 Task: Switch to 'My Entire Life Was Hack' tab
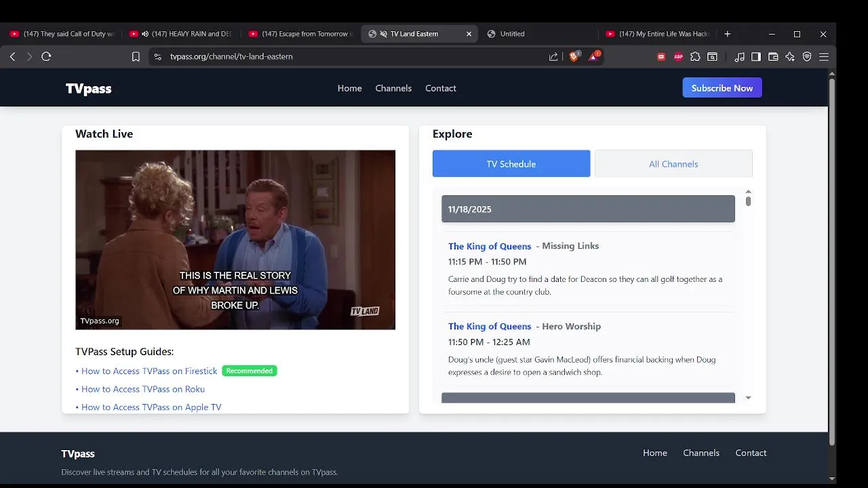point(658,34)
